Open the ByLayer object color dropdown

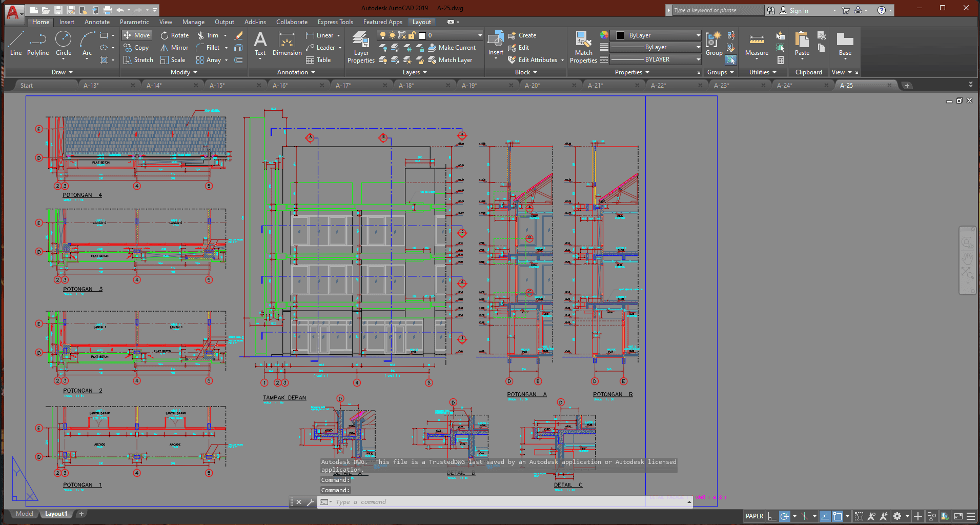698,35
